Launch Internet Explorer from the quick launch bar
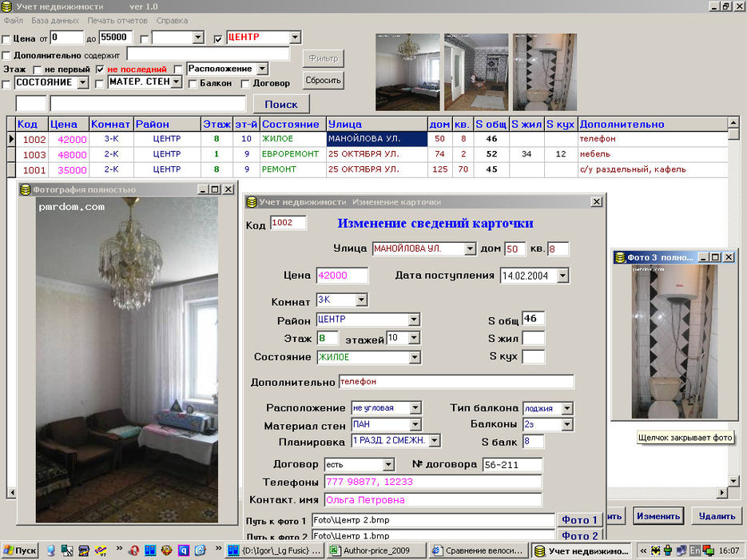This screenshot has width=747, height=560. pyautogui.click(x=200, y=550)
